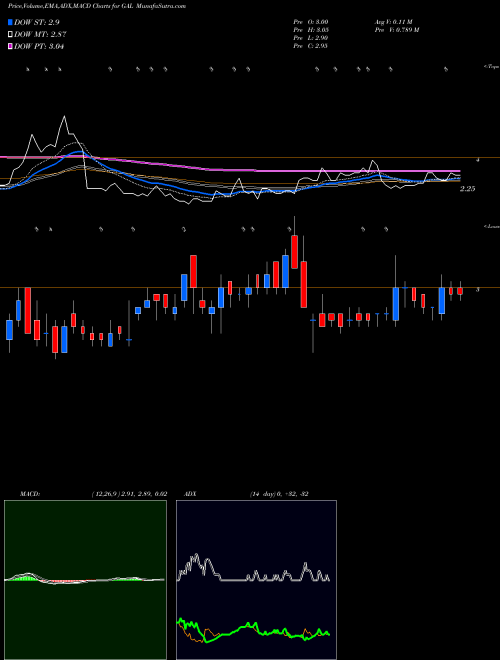The height and width of the screenshot is (660, 500).
Task: Click the 'MACD:' panel heading
Action: coord(29,494)
